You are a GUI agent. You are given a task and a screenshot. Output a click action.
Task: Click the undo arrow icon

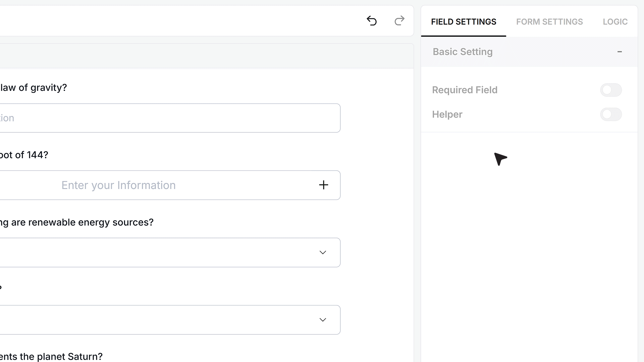[372, 21]
